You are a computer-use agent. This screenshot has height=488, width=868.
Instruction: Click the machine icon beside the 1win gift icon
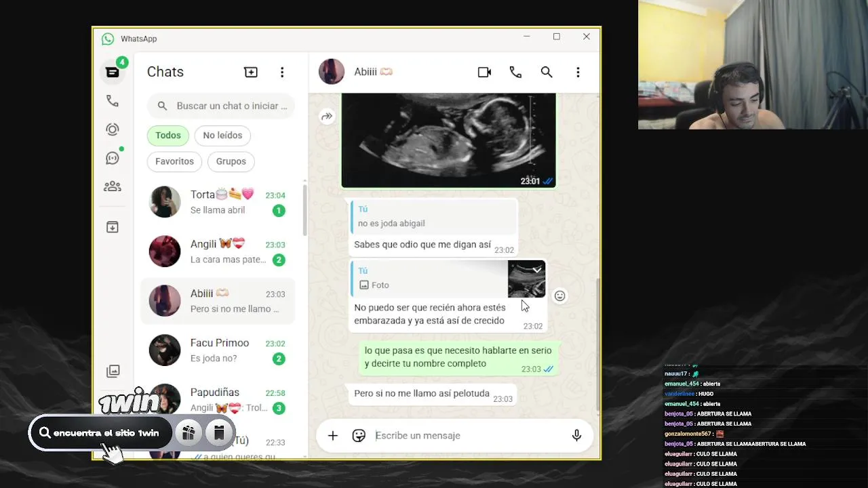[219, 433]
